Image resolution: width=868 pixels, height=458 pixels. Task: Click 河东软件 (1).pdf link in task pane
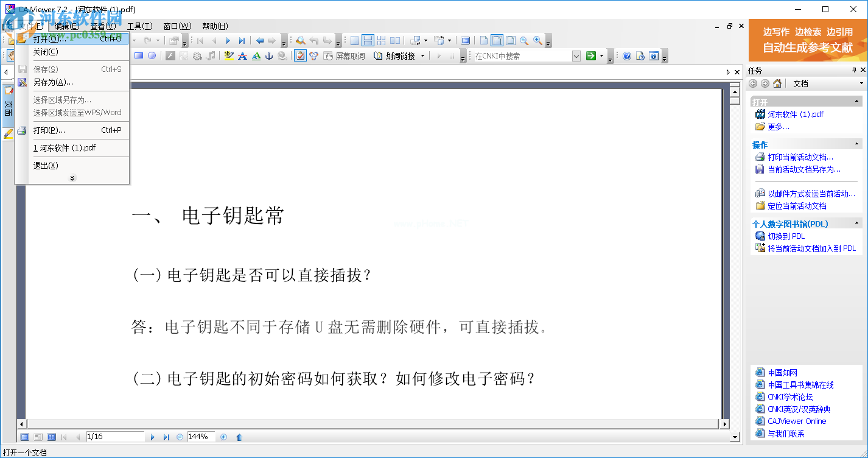796,114
